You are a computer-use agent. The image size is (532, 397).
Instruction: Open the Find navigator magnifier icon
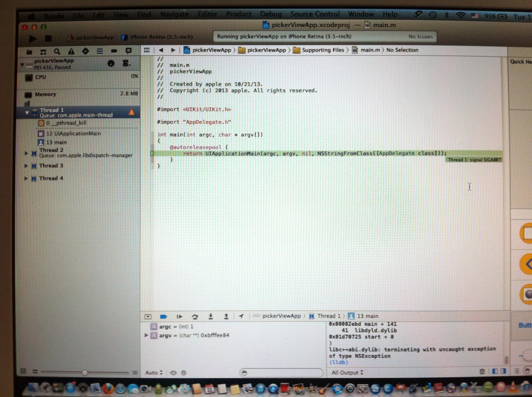pos(57,51)
